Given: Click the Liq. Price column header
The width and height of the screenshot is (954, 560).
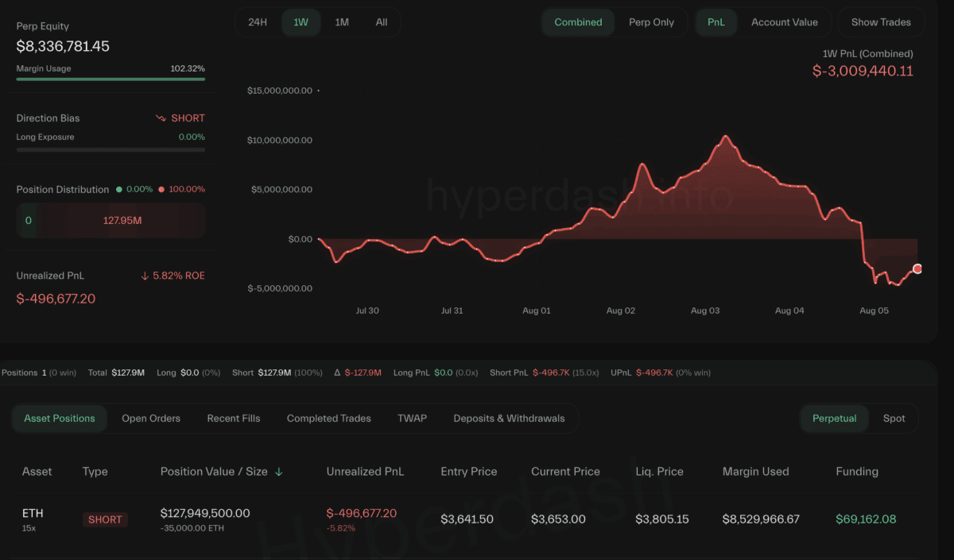Looking at the screenshot, I should (659, 471).
